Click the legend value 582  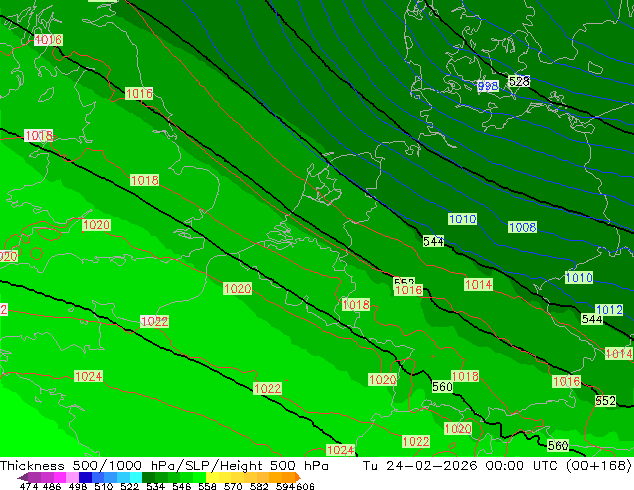point(259,486)
